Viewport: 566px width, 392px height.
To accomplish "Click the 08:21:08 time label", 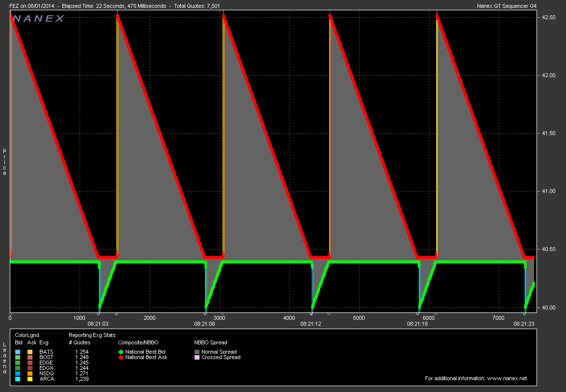I will click(x=205, y=324).
